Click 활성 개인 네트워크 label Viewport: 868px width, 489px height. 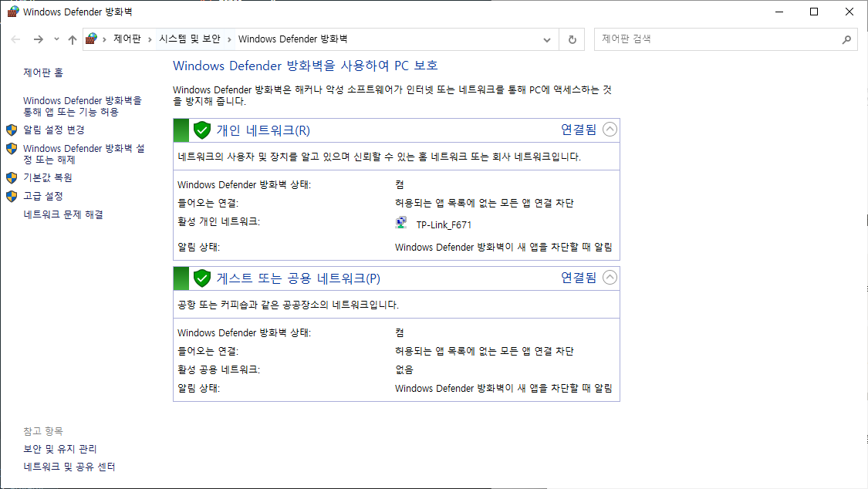click(x=218, y=222)
